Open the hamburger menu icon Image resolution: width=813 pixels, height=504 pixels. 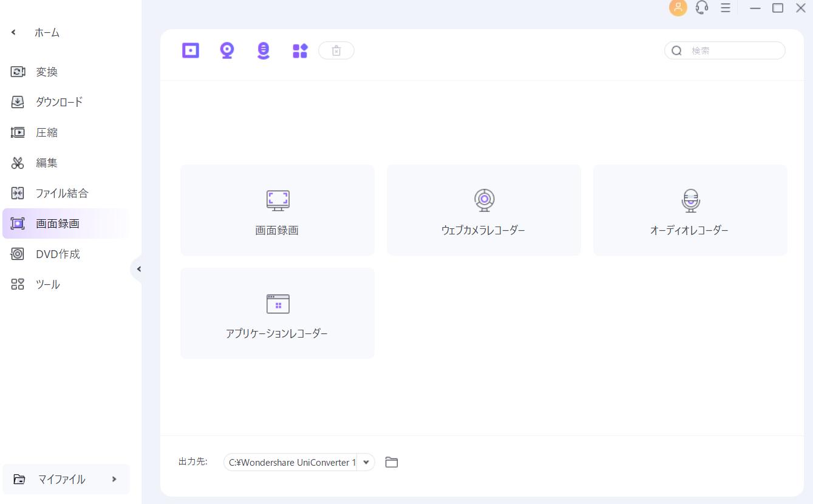coord(725,8)
